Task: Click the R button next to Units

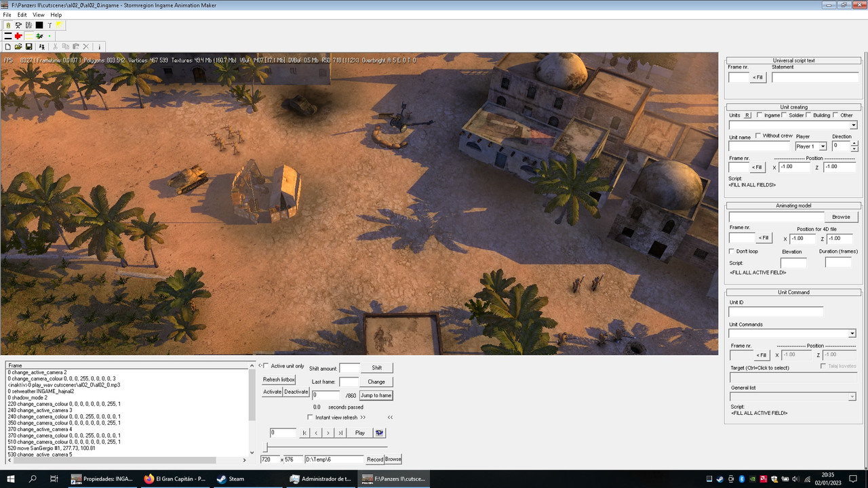Action: [x=748, y=115]
